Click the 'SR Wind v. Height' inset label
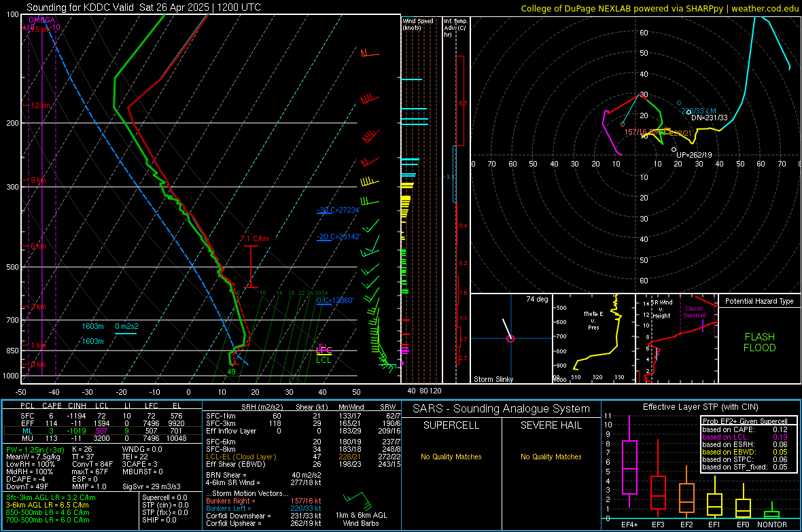The width and height of the screenshot is (802, 532). (661, 309)
